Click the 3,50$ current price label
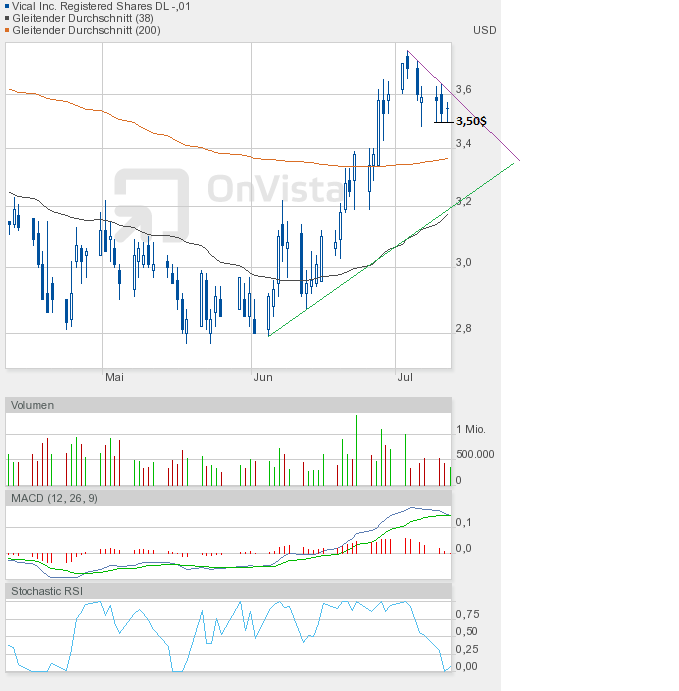 click(x=471, y=121)
